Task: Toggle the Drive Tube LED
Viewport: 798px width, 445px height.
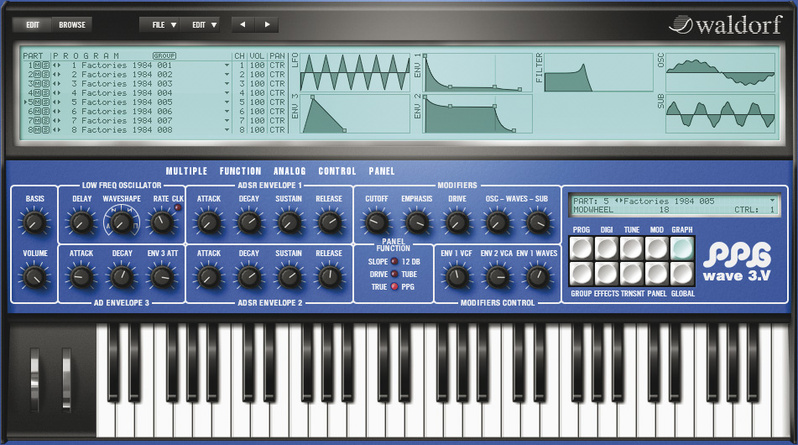Action: coord(394,274)
